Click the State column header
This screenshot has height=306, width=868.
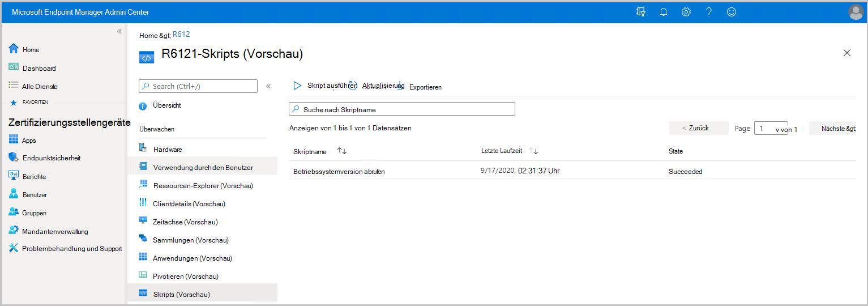point(675,151)
